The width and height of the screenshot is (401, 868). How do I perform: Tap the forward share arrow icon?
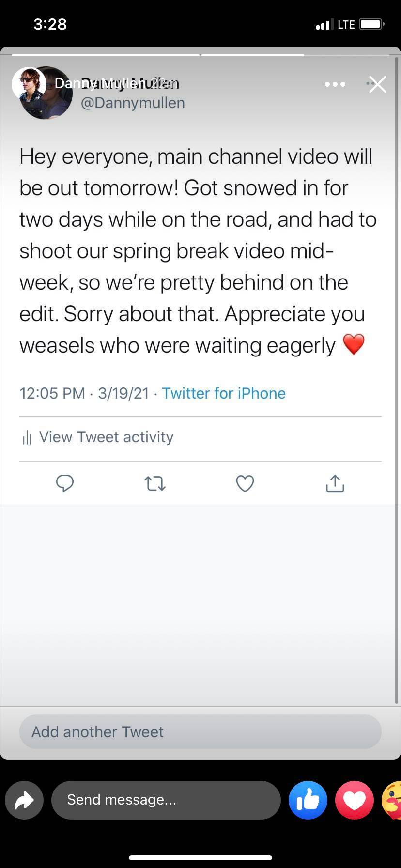coord(24,800)
